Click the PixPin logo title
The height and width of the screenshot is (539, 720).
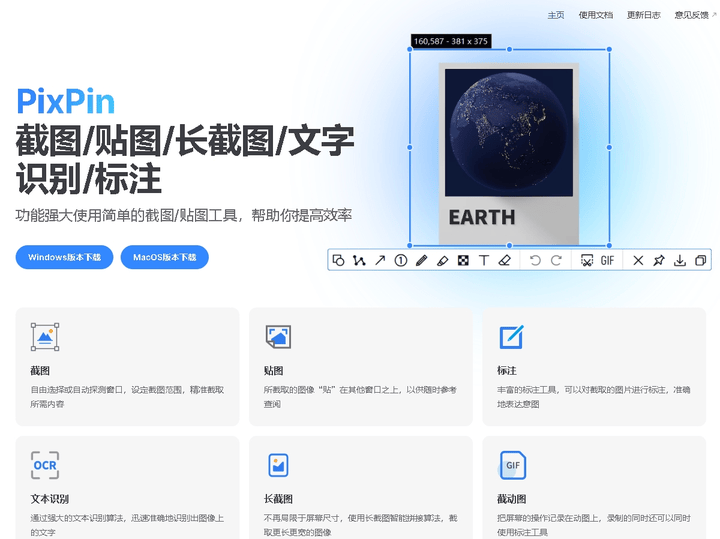[65, 101]
